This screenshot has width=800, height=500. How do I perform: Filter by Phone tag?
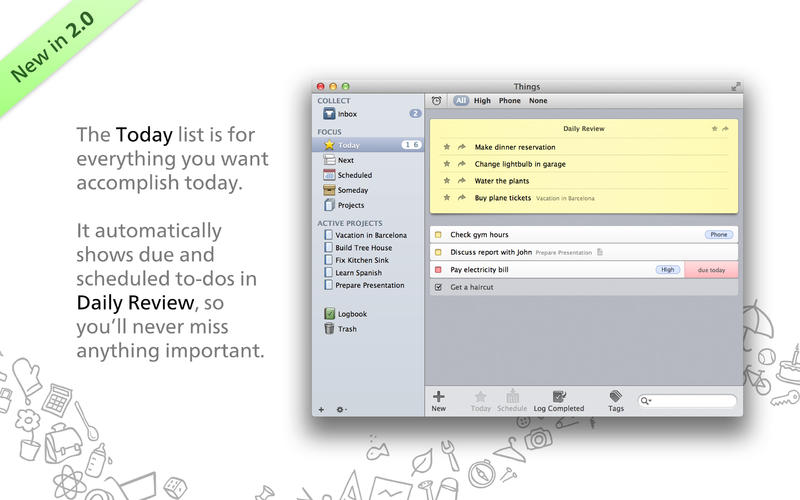click(510, 101)
